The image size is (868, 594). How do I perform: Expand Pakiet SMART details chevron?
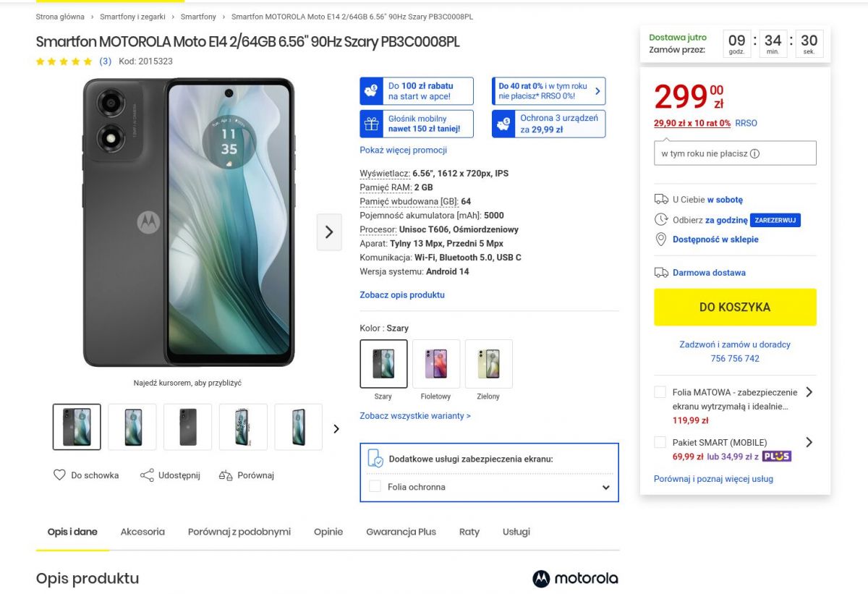coord(809,442)
